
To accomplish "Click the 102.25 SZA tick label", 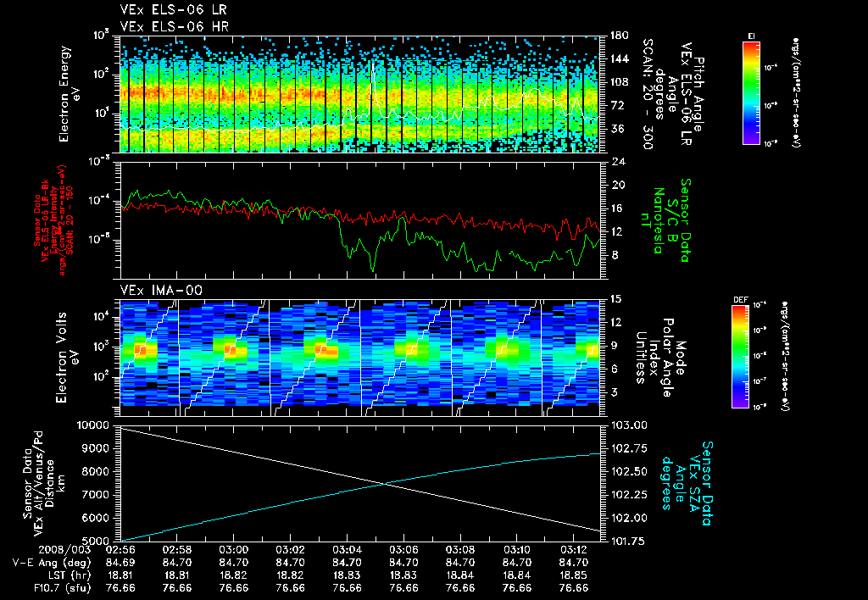I will point(628,495).
